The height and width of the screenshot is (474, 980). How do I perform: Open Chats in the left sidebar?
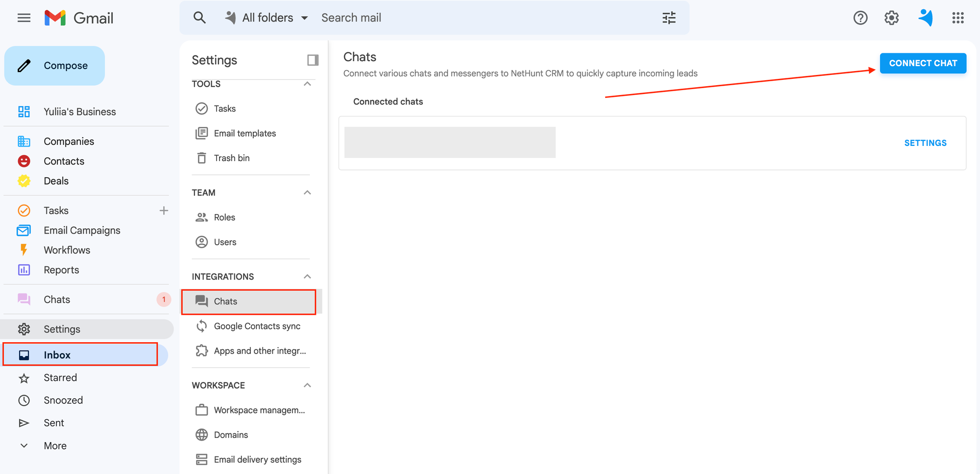(x=57, y=299)
